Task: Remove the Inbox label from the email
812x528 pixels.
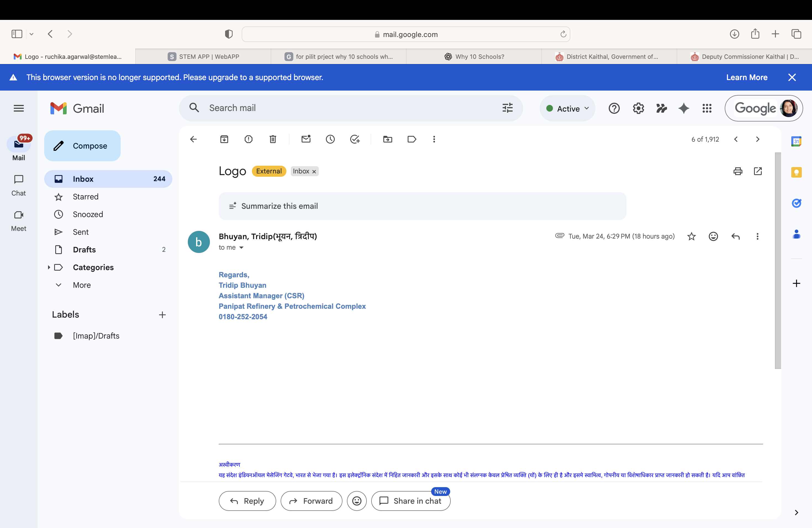Action: tap(314, 171)
